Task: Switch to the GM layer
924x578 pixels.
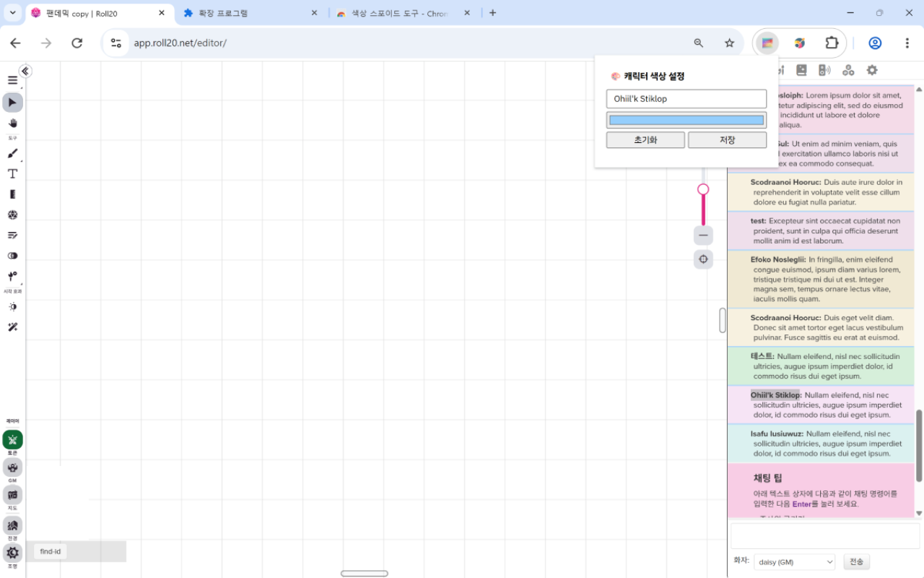Action: point(12,467)
